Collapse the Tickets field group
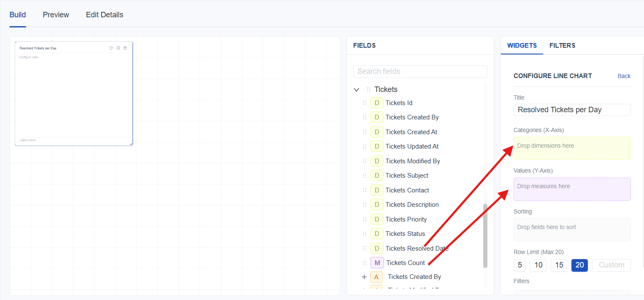This screenshot has height=300, width=644. [x=356, y=89]
